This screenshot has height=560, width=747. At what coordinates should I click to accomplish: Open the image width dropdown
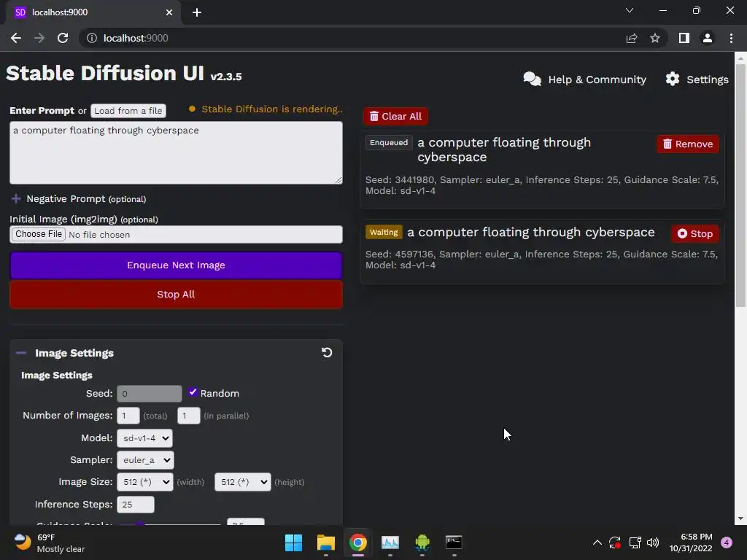(x=145, y=482)
